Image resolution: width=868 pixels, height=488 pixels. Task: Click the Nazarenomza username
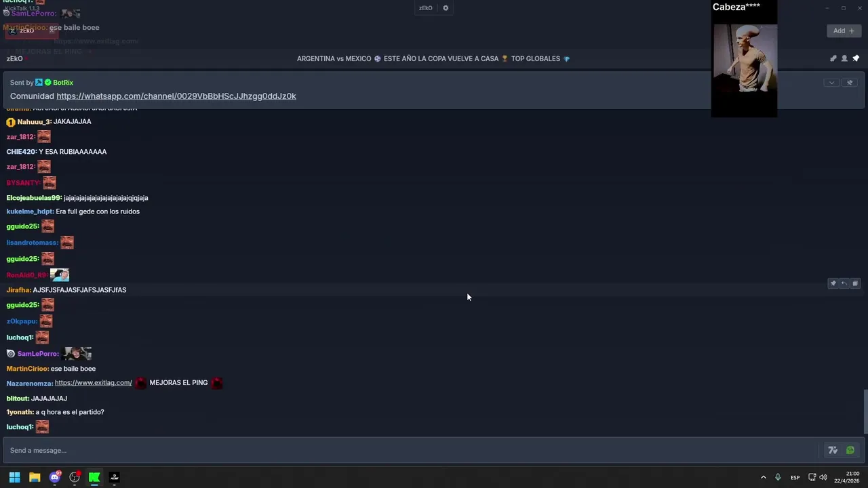click(30, 384)
